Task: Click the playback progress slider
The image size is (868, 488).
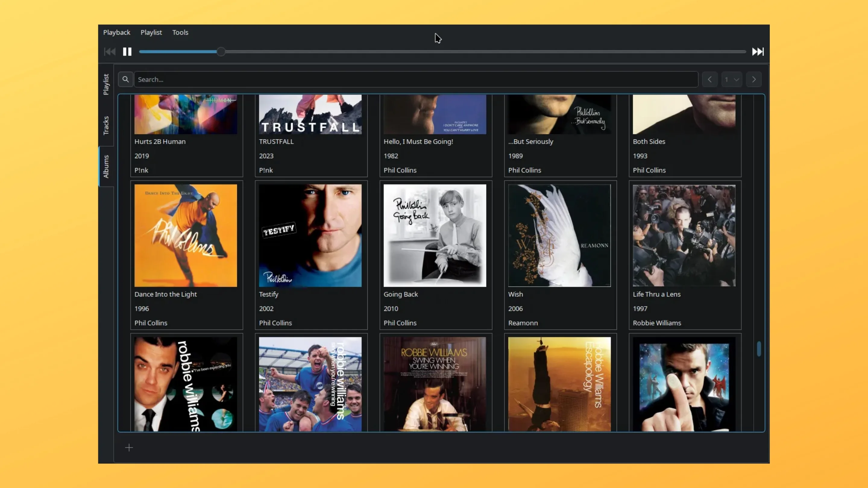Action: tap(221, 52)
